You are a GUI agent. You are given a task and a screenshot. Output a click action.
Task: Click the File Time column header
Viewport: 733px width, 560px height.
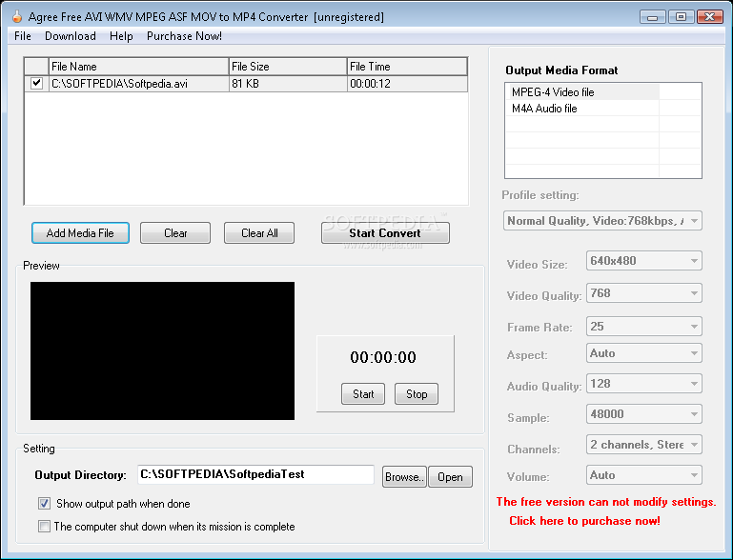click(407, 67)
